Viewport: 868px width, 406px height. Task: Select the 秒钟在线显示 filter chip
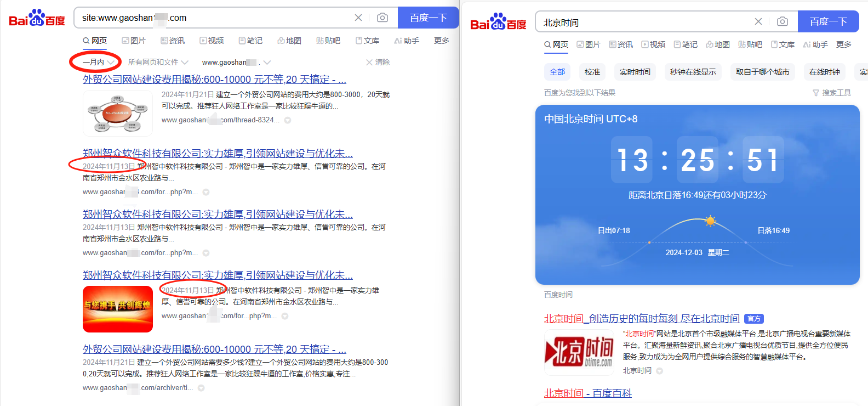(x=693, y=72)
